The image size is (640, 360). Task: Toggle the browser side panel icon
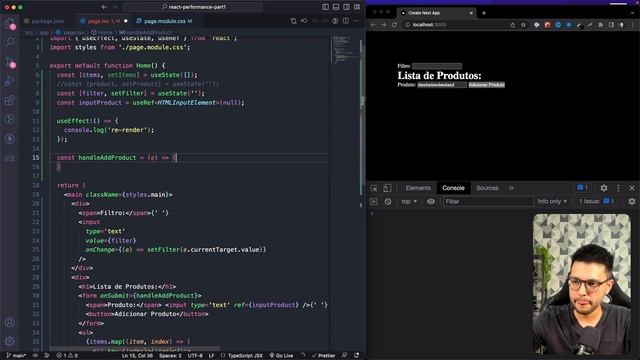click(611, 25)
